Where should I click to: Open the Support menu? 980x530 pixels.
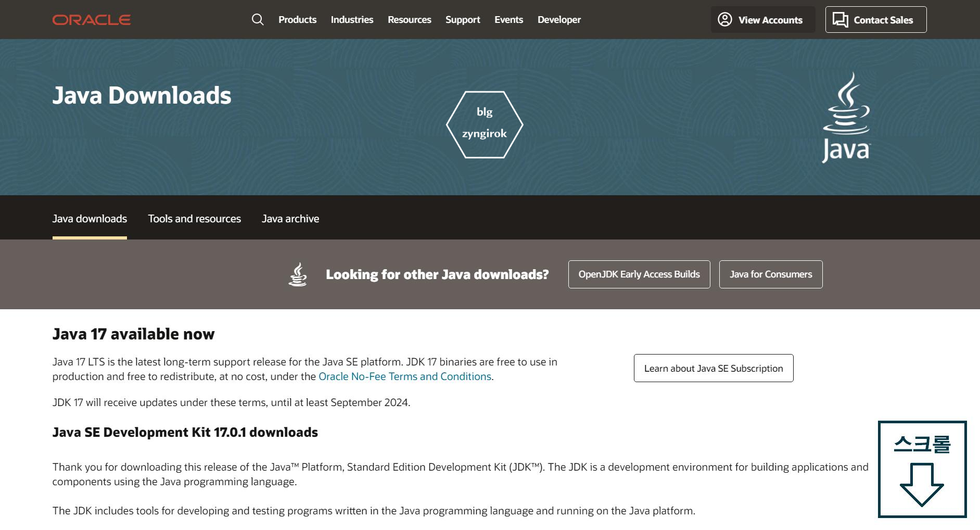coord(463,20)
